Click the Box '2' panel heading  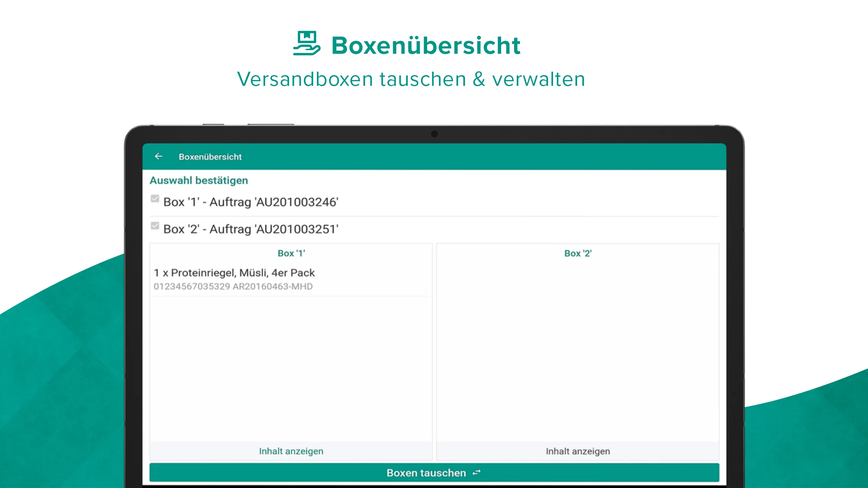pos(578,254)
